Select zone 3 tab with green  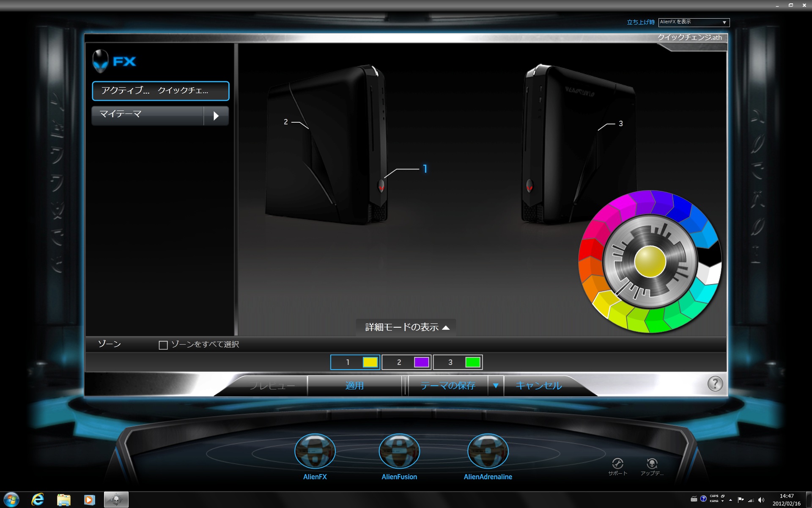(x=458, y=362)
